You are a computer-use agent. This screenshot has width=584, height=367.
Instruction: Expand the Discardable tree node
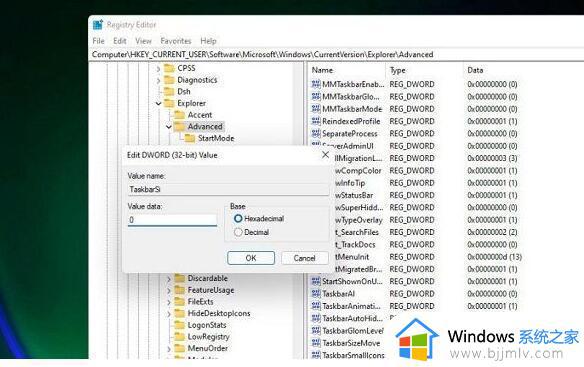(x=169, y=279)
